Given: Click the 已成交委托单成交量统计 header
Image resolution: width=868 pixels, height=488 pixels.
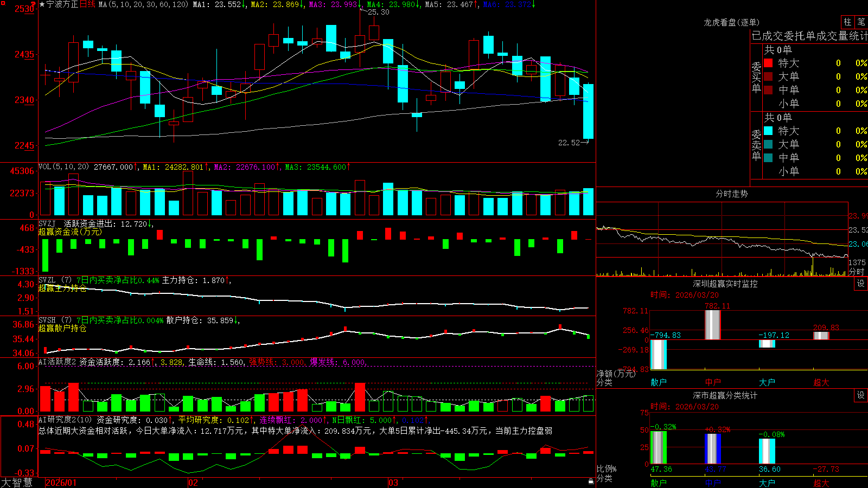Looking at the screenshot, I should tap(809, 36).
